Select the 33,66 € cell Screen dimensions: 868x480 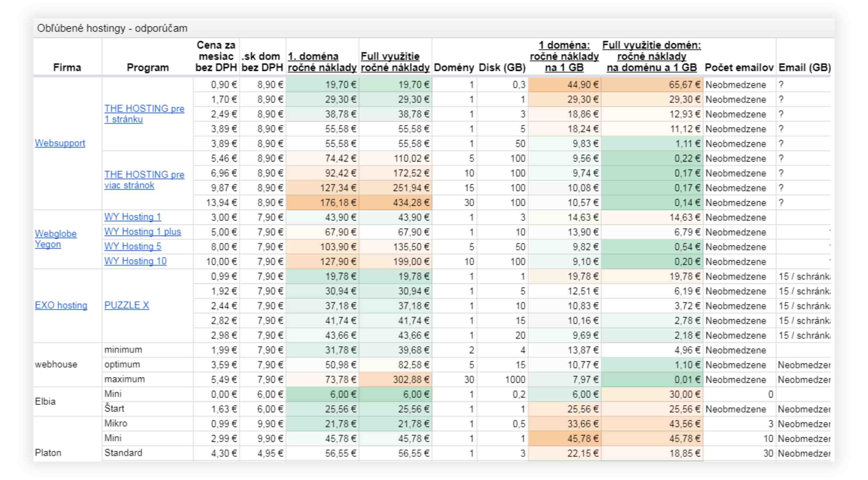coord(565,424)
